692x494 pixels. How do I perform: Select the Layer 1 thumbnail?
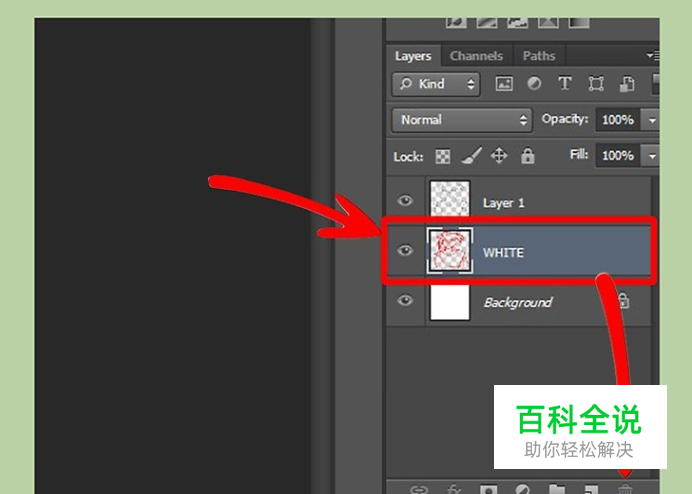click(x=450, y=199)
